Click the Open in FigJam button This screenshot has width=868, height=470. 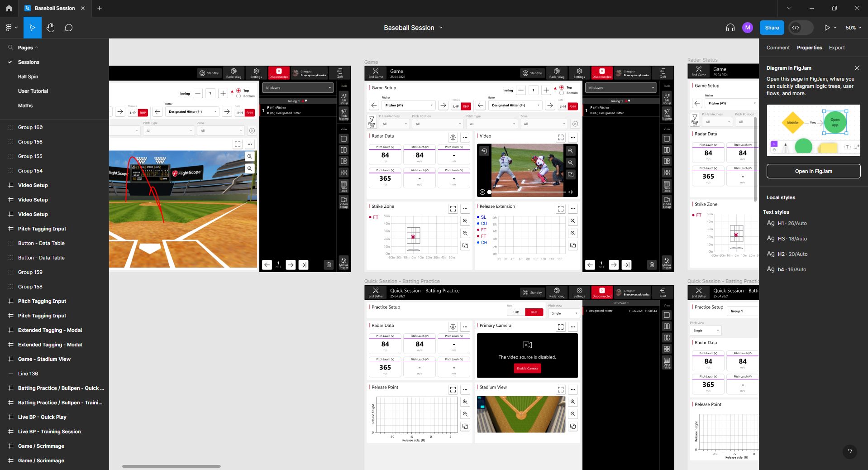click(813, 171)
